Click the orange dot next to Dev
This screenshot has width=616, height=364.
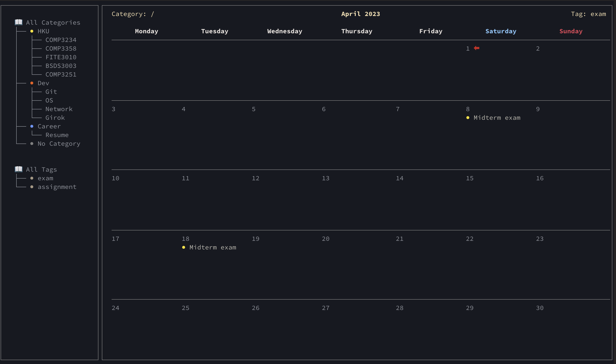pyautogui.click(x=32, y=83)
